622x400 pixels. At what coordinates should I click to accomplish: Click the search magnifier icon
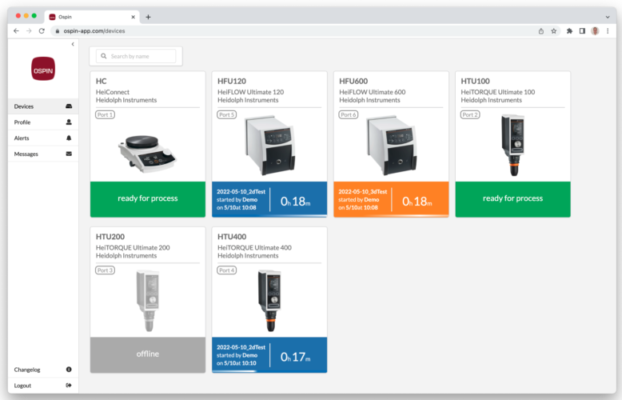click(x=104, y=56)
